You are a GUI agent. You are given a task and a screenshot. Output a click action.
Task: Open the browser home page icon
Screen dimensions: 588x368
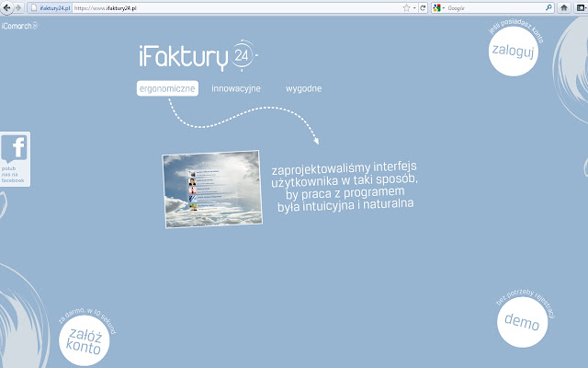563,8
